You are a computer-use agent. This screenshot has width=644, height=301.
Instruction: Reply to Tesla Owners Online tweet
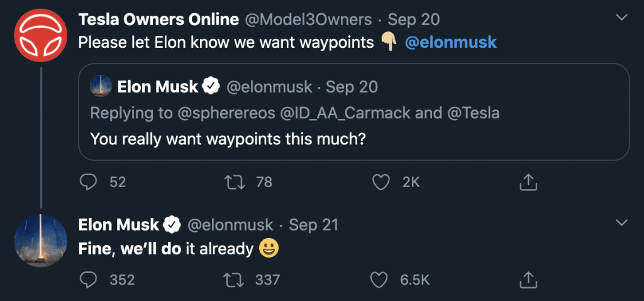(88, 182)
